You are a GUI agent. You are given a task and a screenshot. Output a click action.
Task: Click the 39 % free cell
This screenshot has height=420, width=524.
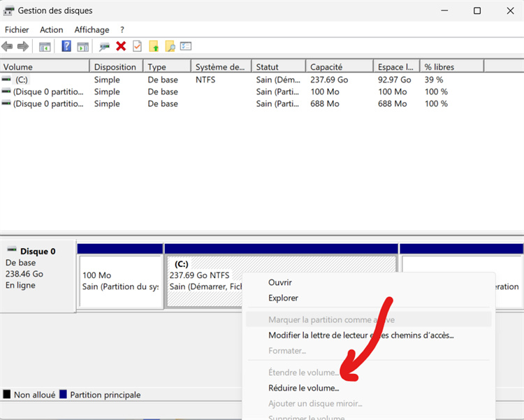(433, 80)
